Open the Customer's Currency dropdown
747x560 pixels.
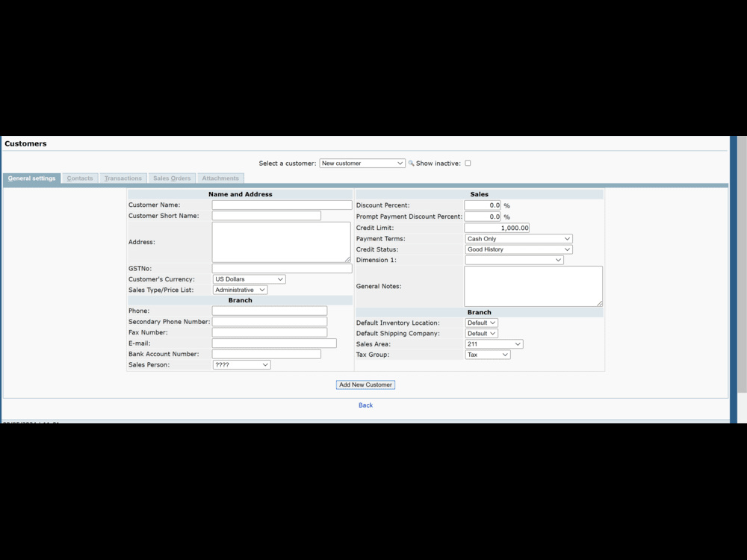click(x=248, y=279)
